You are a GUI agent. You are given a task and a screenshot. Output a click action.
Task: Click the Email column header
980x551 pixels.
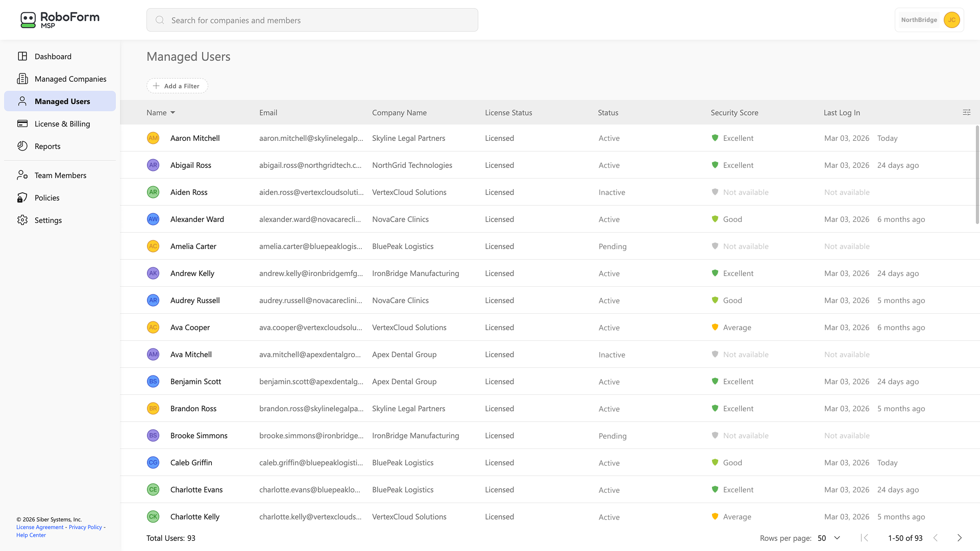pyautogui.click(x=268, y=113)
